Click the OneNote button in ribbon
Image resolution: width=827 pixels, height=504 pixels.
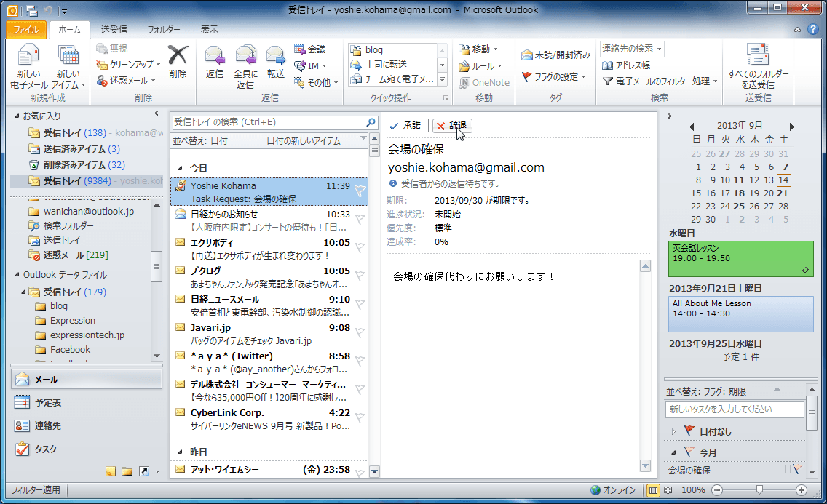[484, 82]
